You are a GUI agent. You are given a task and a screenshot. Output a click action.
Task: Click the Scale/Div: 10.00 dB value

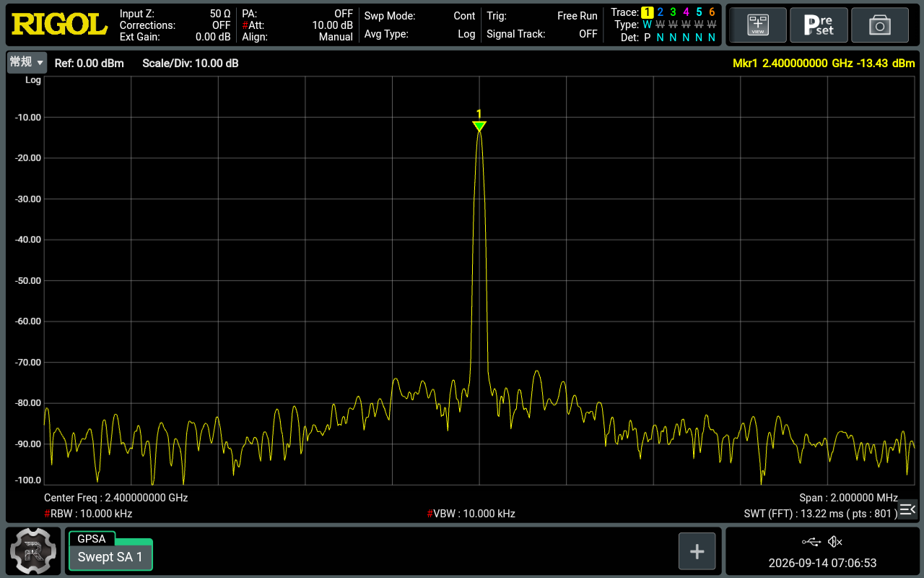(x=191, y=64)
